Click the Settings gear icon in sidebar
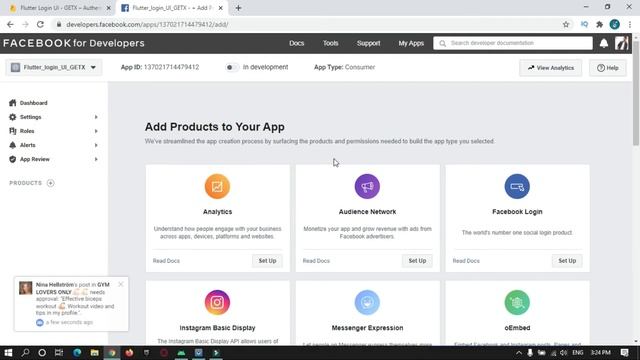 click(x=13, y=117)
